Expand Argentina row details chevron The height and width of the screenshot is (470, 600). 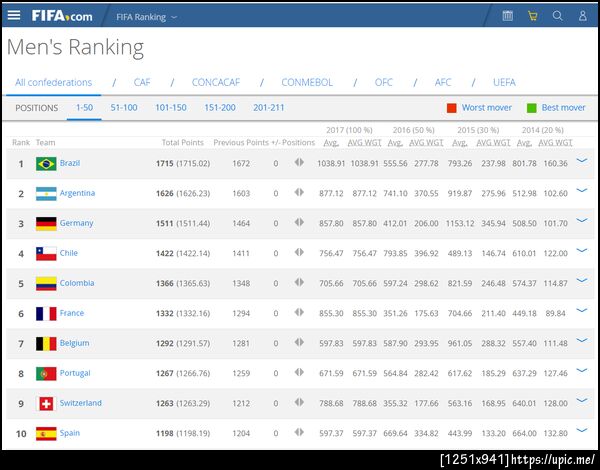(x=582, y=191)
